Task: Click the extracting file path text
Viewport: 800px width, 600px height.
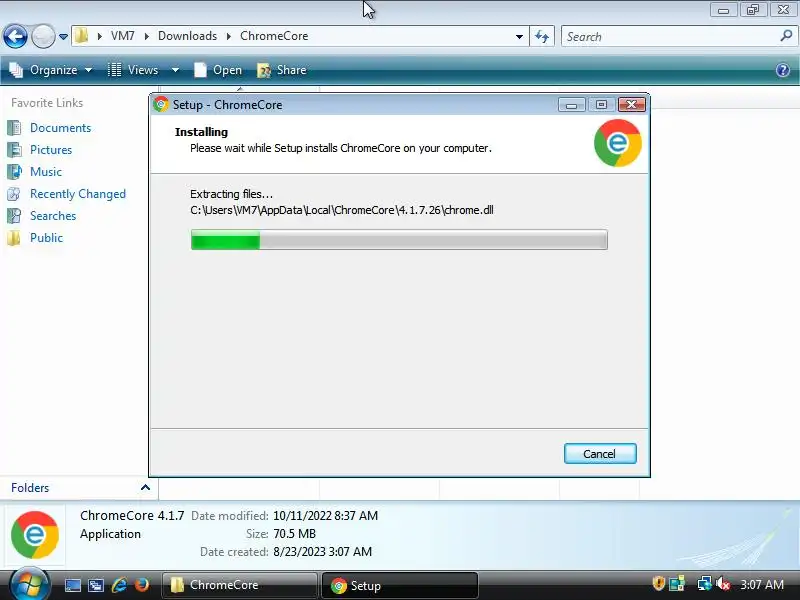Action: tap(342, 210)
